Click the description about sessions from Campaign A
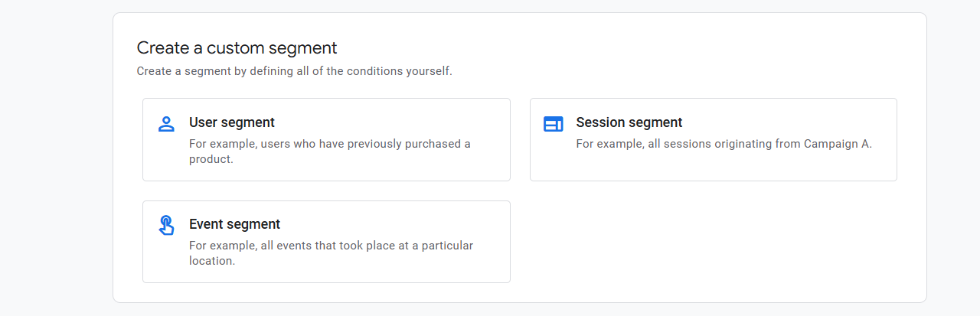Viewport: 980px width, 316px height. point(724,144)
